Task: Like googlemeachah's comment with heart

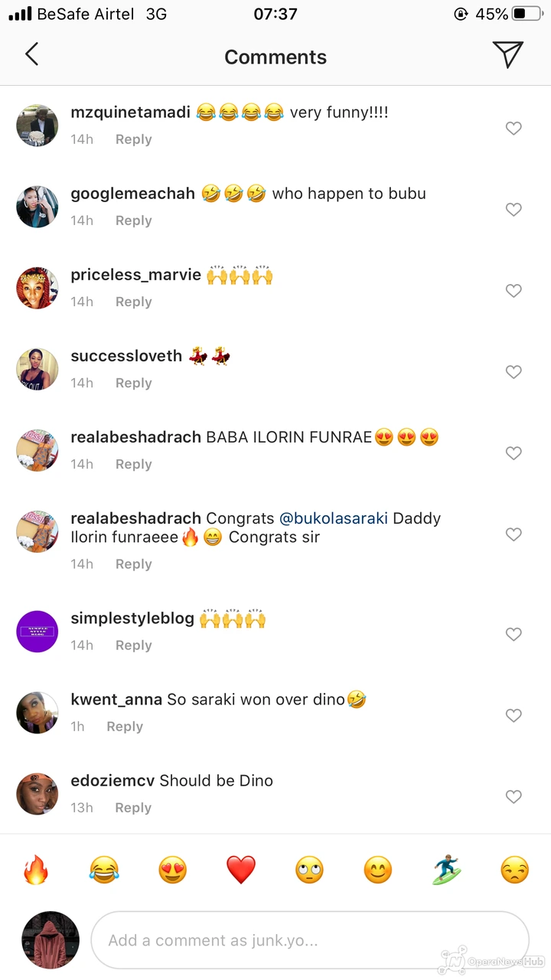Action: [x=514, y=210]
